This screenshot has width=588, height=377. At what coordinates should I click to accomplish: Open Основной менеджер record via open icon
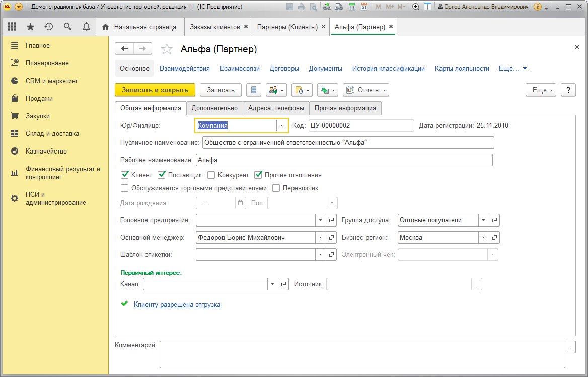click(x=331, y=237)
